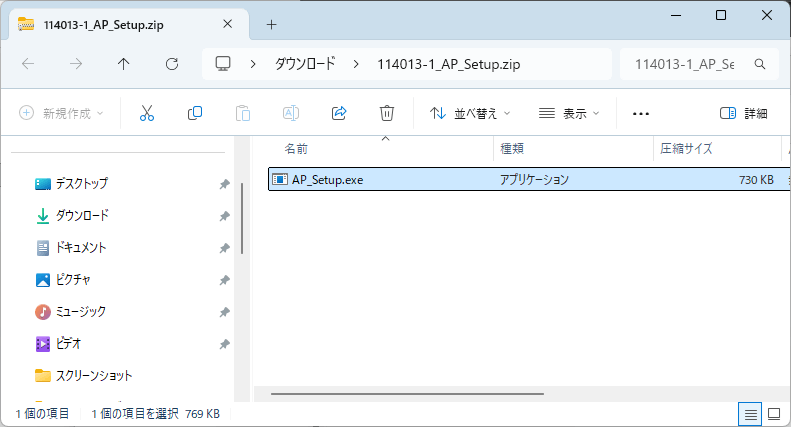Click the AP_Setup.exe file icon

coord(281,180)
